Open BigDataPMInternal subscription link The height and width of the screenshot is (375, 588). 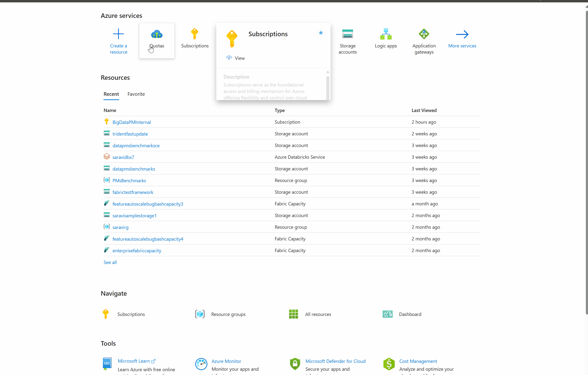tap(132, 122)
